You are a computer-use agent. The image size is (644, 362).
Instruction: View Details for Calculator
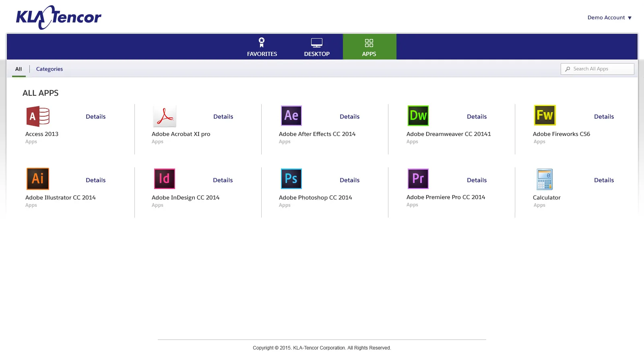pyautogui.click(x=604, y=180)
